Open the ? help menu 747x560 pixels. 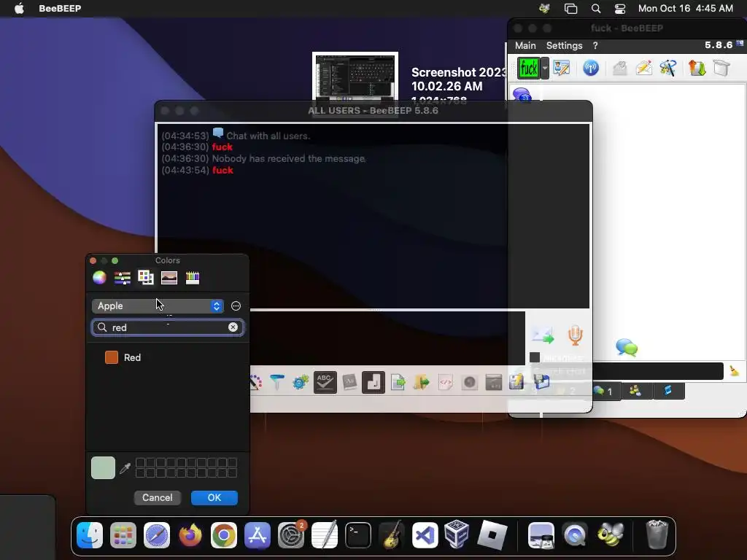(595, 45)
